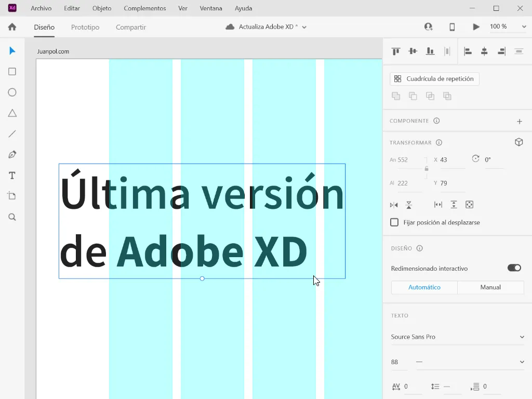
Task: Edit rotation angle field
Action: click(494, 160)
